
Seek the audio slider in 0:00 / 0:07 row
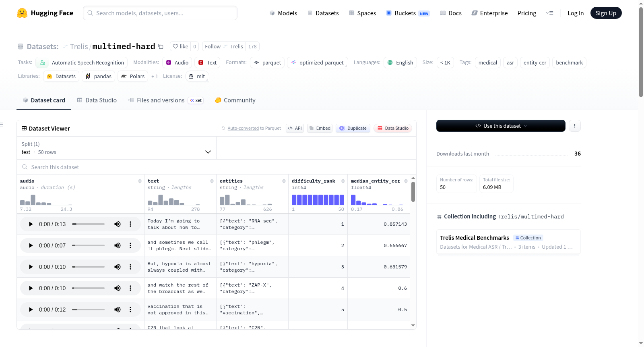[x=88, y=245]
